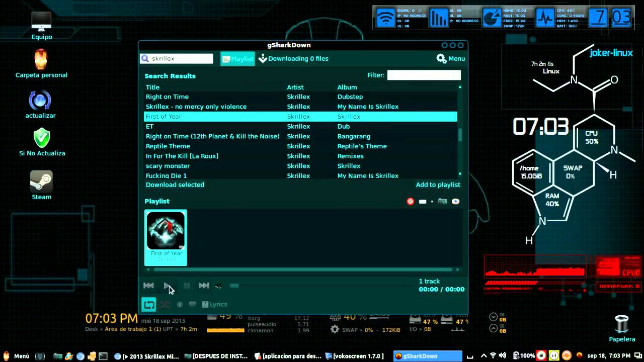This screenshot has width=644, height=362.
Task: Sort results by Album column
Action: point(347,87)
